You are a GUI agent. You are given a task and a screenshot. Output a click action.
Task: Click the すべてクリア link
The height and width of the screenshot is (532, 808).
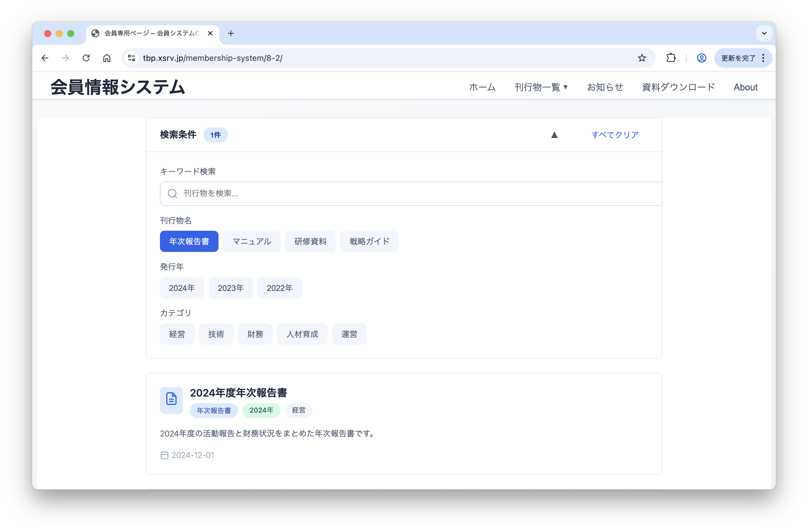[x=615, y=135]
